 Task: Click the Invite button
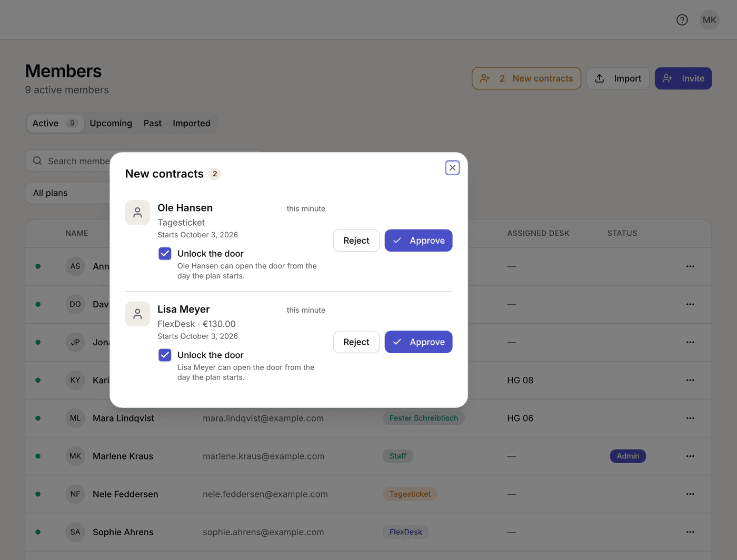click(683, 78)
